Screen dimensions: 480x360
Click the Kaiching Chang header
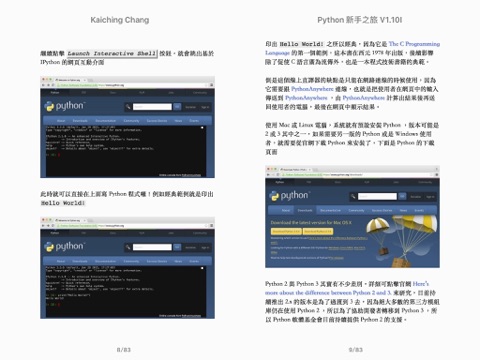point(120,20)
